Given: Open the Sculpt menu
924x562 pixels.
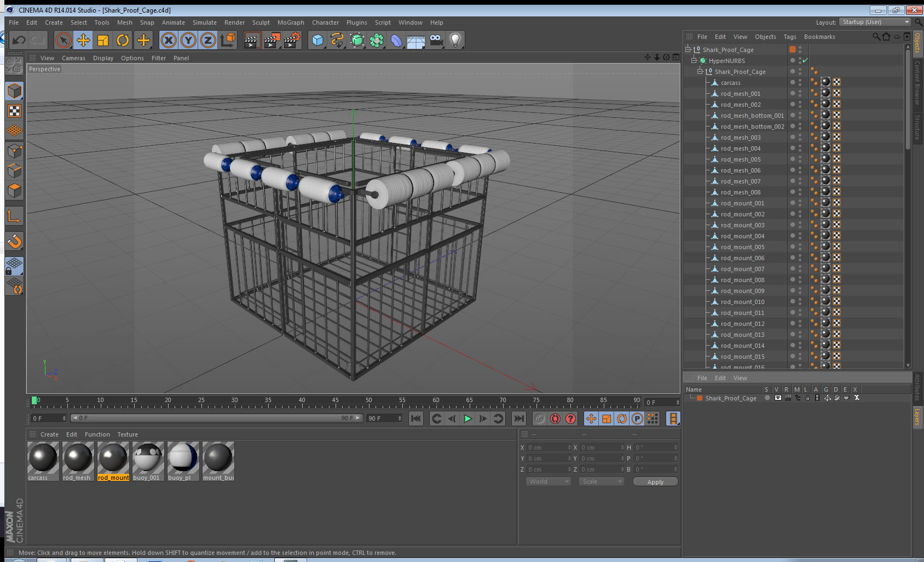Looking at the screenshot, I should pos(261,22).
